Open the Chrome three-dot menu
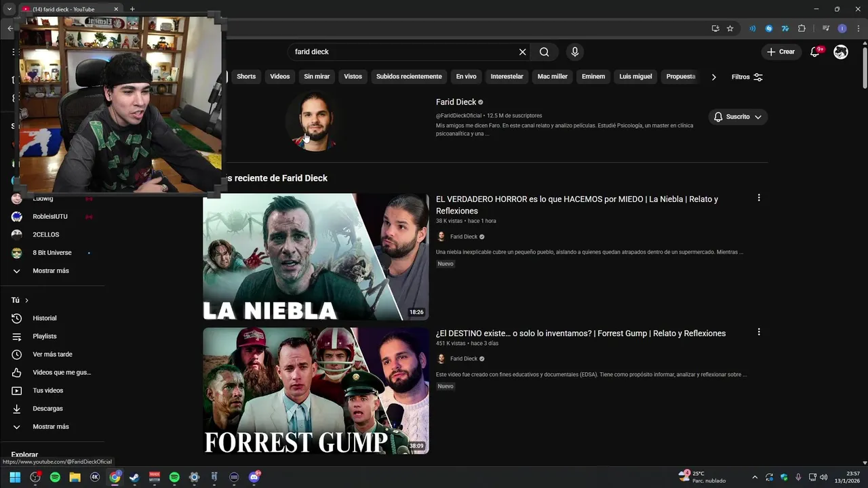Image resolution: width=868 pixels, height=488 pixels. tap(859, 28)
